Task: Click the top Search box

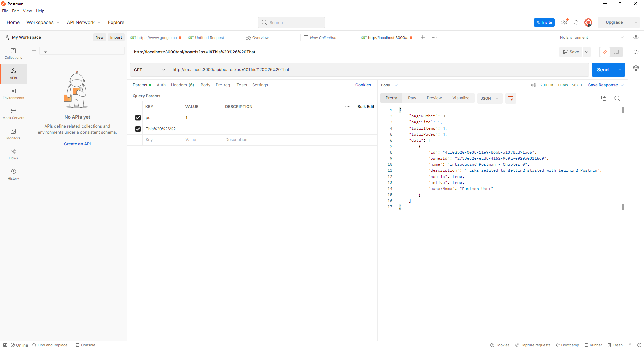Action: pyautogui.click(x=291, y=22)
